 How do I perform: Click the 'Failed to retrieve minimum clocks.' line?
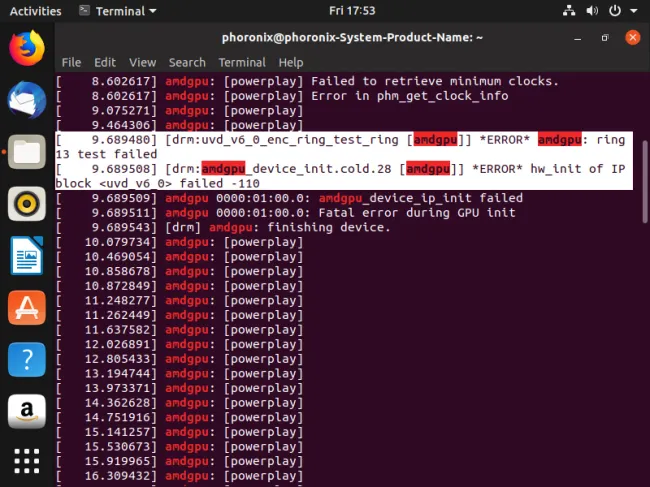click(435, 81)
